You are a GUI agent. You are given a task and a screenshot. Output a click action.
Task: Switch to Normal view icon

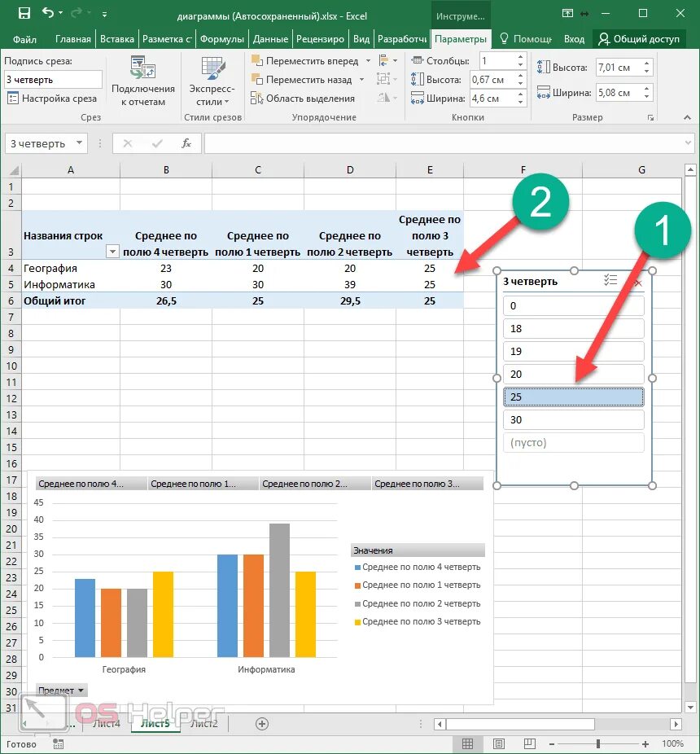pyautogui.click(x=467, y=744)
